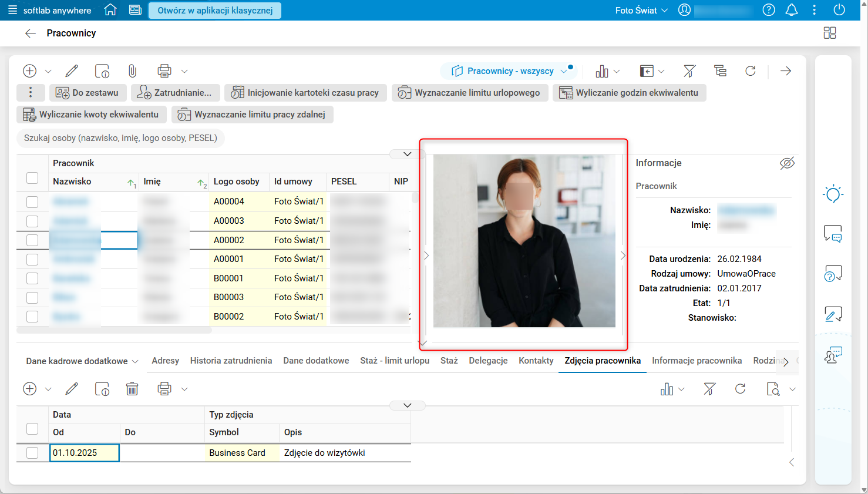The width and height of the screenshot is (868, 494).
Task: Check the row with logo B00002
Action: (x=32, y=317)
